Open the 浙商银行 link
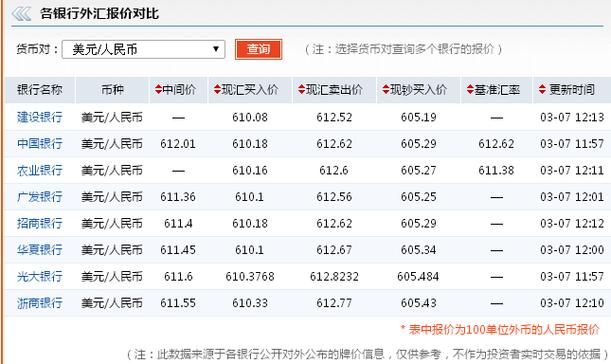Viewport: 611px width, 364px height. pos(40,303)
